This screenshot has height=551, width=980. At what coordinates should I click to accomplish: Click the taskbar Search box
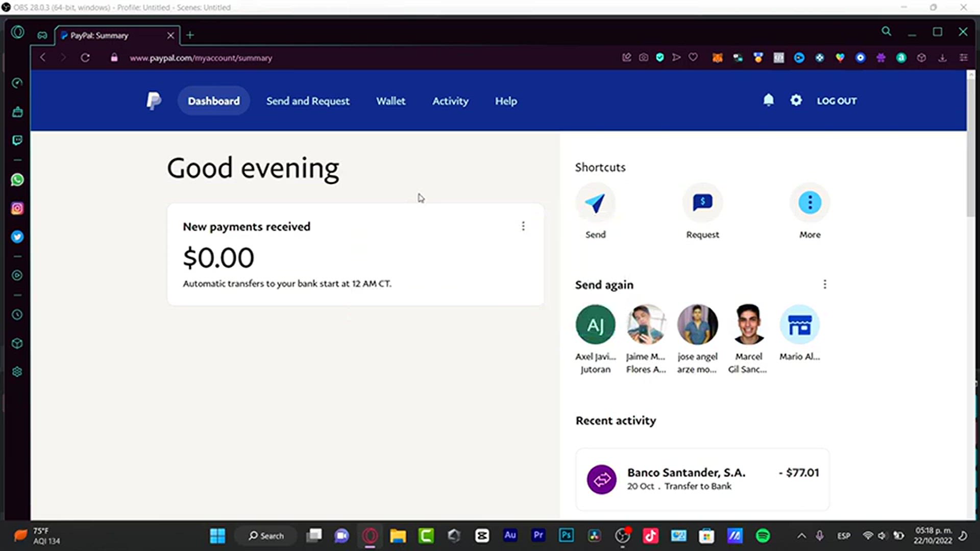[265, 536]
